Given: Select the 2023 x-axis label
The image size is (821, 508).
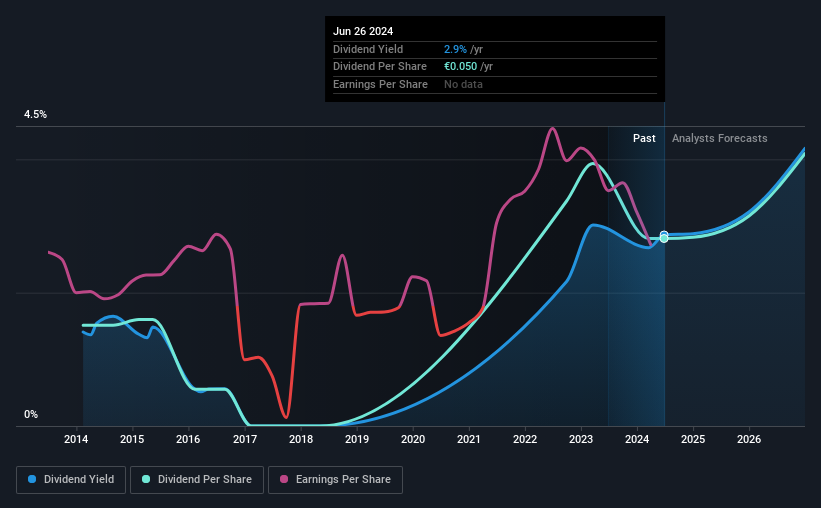Looking at the screenshot, I should tap(581, 439).
